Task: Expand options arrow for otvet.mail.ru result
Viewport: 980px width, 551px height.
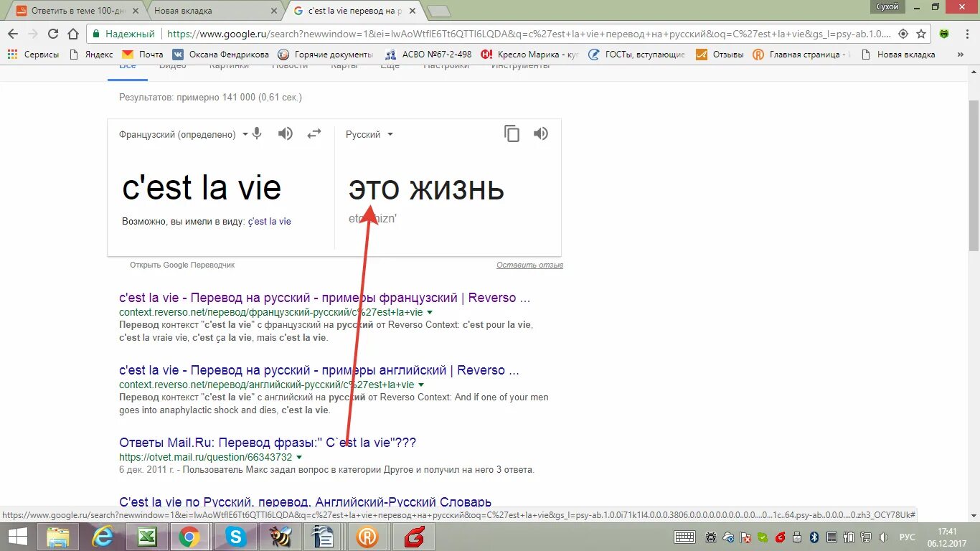Action: (299, 458)
